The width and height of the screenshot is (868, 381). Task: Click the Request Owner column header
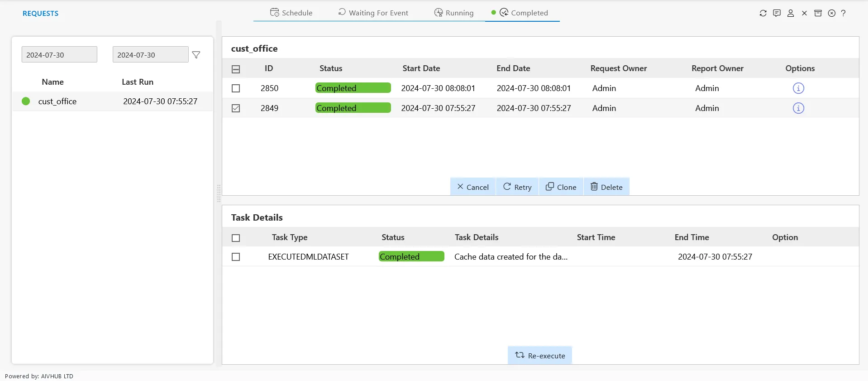click(619, 68)
